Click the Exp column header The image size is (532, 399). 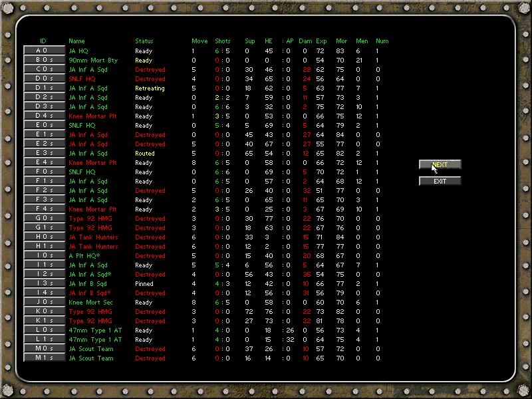(321, 41)
